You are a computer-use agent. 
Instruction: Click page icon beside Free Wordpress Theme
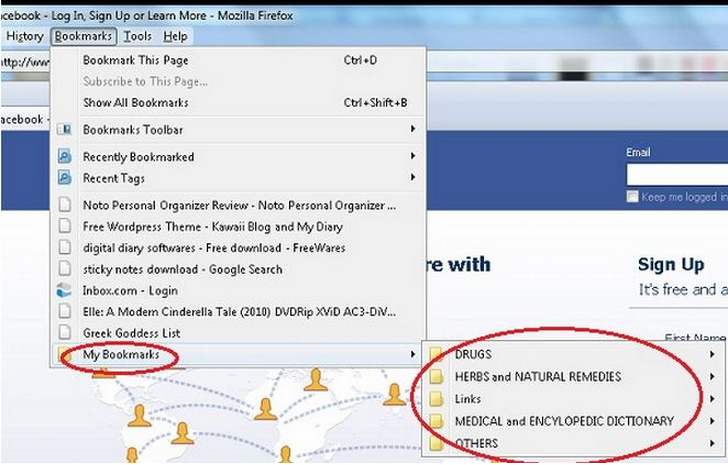click(65, 226)
